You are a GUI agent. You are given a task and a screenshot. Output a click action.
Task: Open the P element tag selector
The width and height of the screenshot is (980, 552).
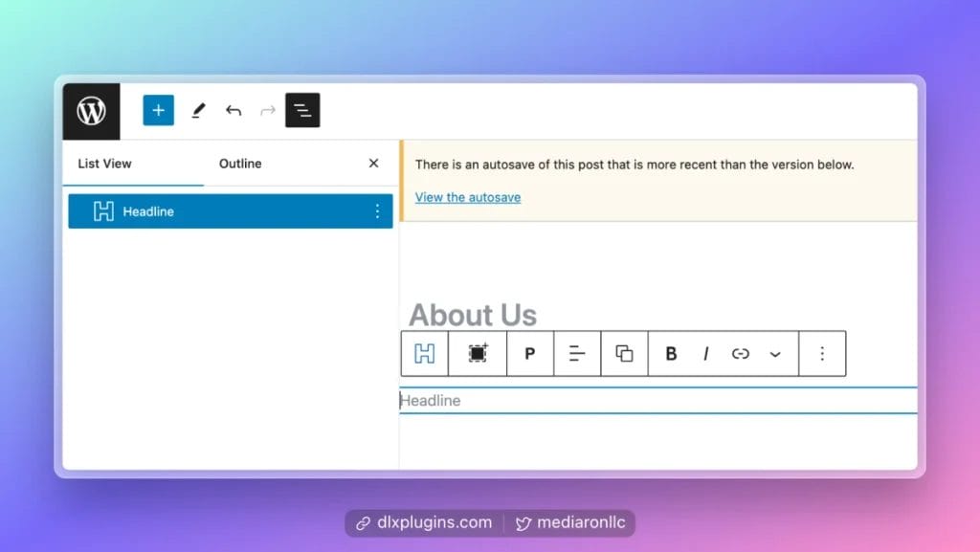[529, 354]
